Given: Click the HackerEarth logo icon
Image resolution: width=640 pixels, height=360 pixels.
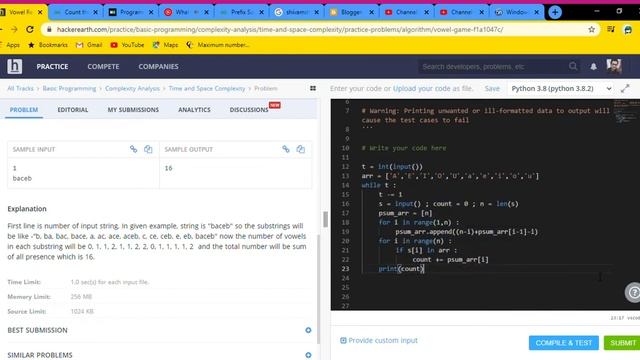Looking at the screenshot, I should click(14, 66).
